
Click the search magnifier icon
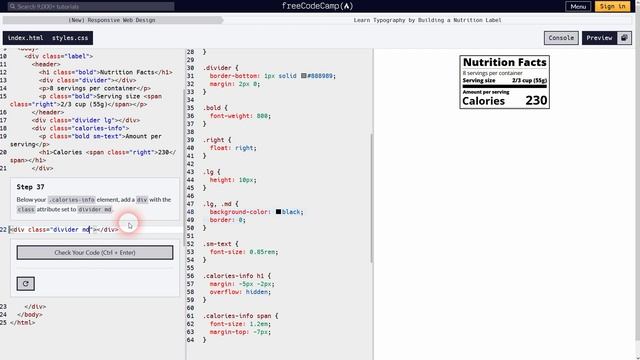point(12,6)
